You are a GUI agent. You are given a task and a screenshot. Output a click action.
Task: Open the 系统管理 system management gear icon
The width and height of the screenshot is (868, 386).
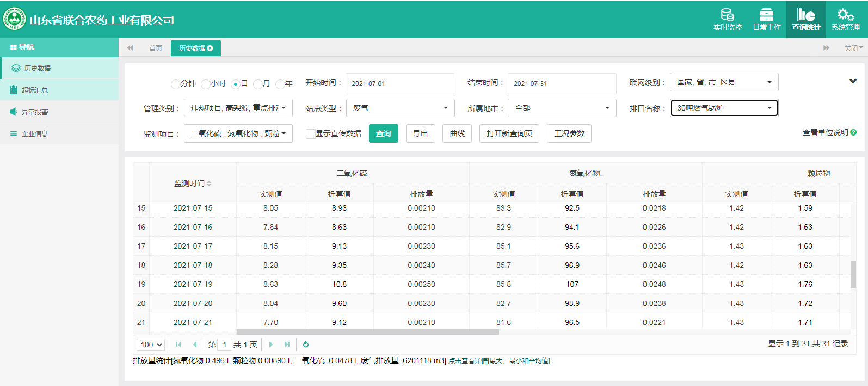(x=845, y=15)
